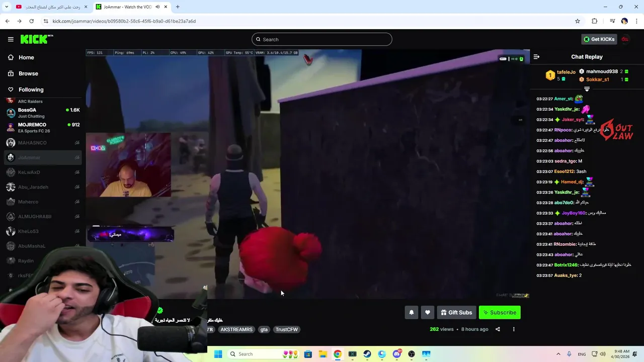The width and height of the screenshot is (644, 362).
Task: Open Discord from taskbar
Action: coord(397,354)
